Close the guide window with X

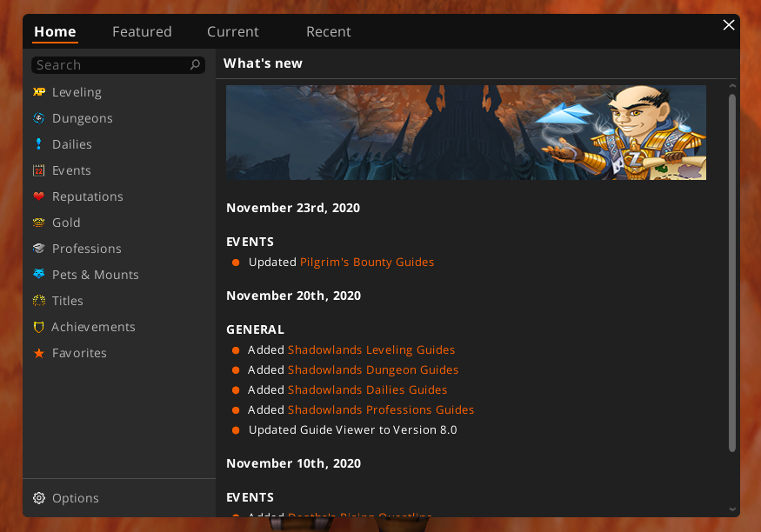(x=729, y=24)
